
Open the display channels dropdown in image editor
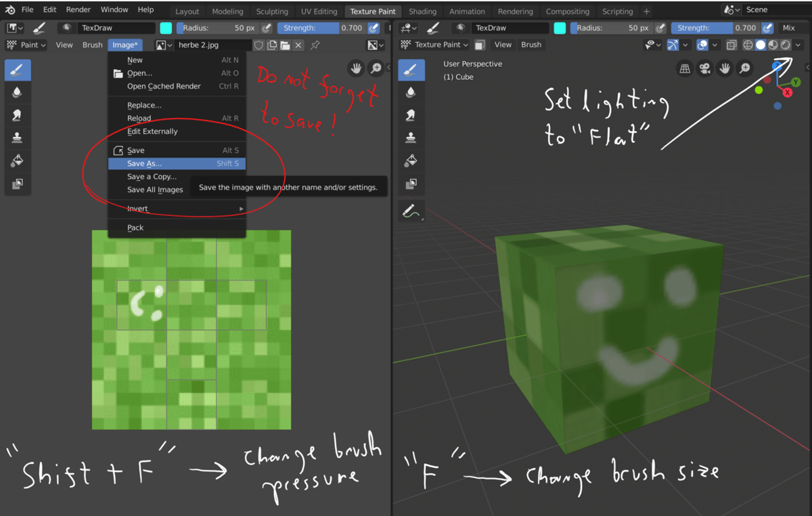pyautogui.click(x=376, y=45)
